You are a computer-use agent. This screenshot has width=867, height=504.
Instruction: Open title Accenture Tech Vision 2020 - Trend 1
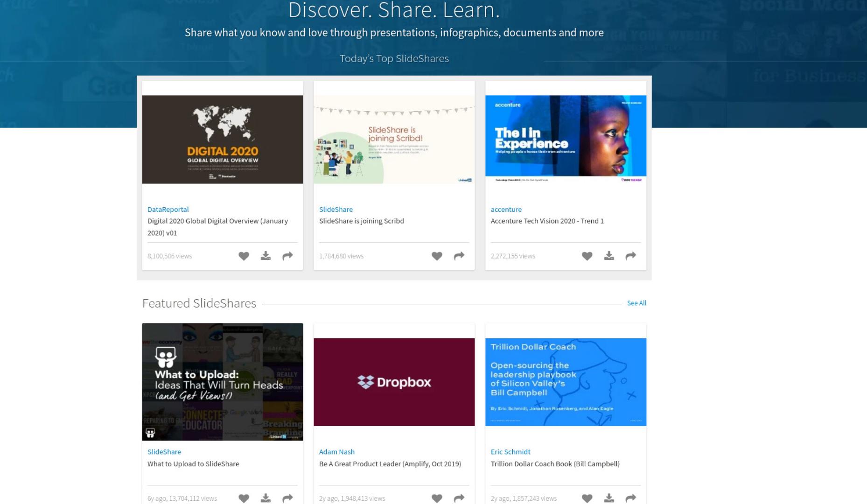click(547, 221)
